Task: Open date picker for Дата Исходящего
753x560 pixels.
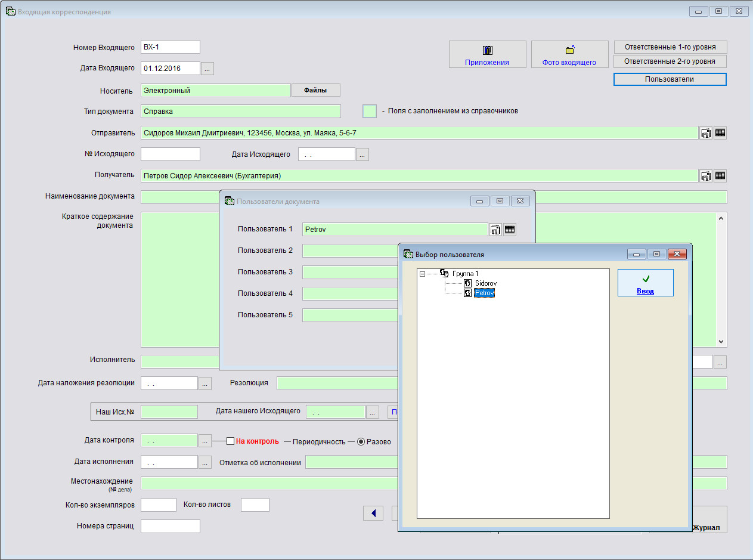Action: coord(362,154)
